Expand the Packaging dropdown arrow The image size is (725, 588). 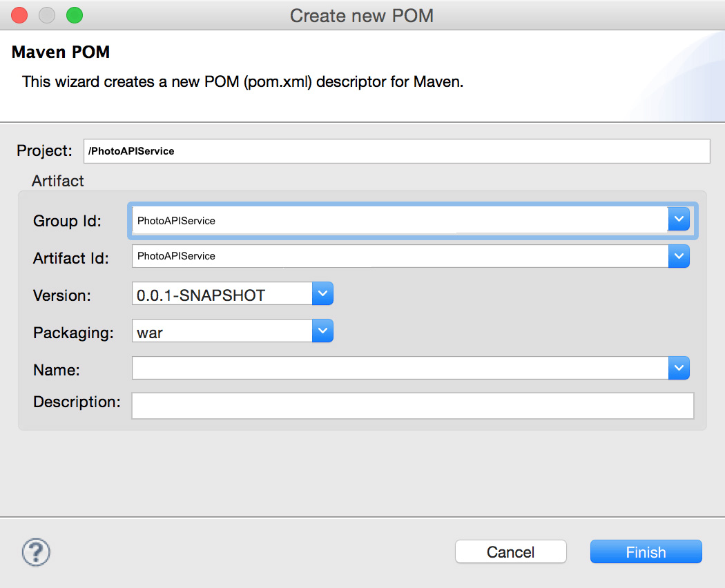tap(322, 331)
